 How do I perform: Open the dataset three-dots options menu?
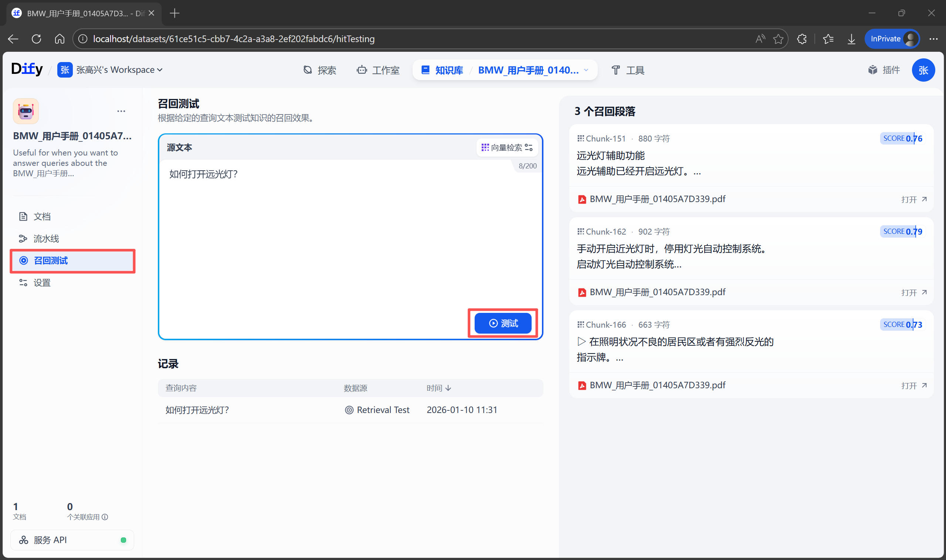pos(121,111)
